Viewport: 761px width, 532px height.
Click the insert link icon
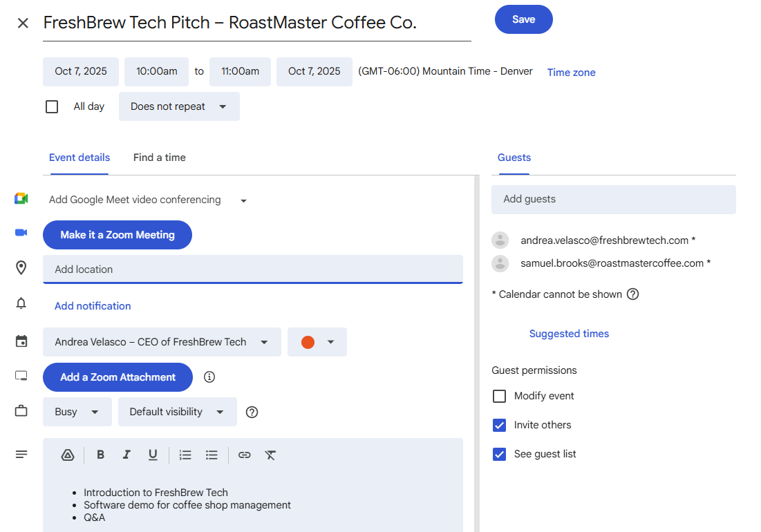point(244,455)
